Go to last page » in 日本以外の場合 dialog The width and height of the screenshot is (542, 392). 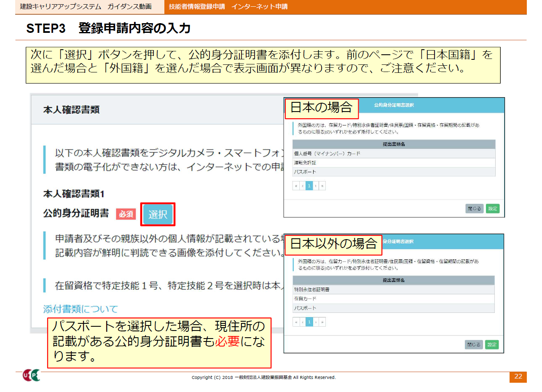click(x=322, y=322)
